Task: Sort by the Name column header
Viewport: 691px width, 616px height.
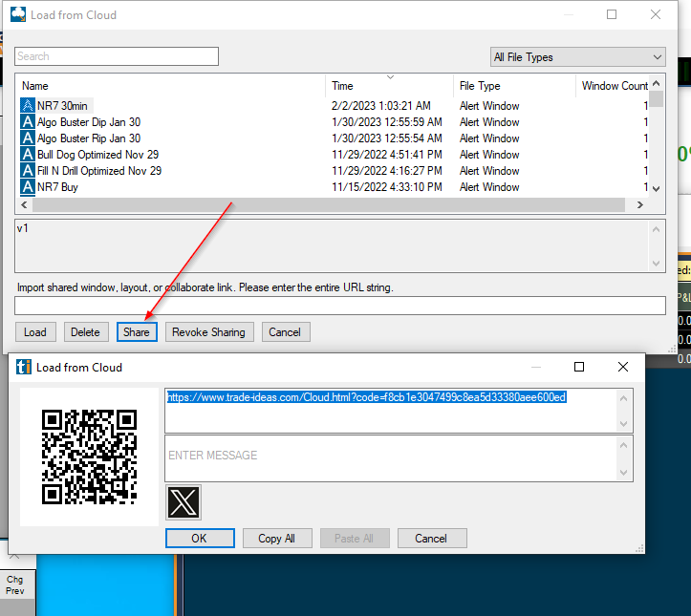Action: point(35,86)
